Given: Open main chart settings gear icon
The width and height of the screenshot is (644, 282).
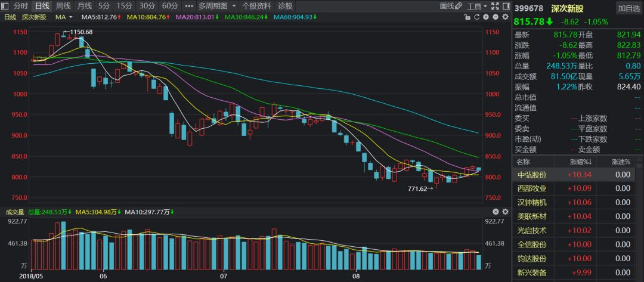Looking at the screenshot, I should point(505,17).
